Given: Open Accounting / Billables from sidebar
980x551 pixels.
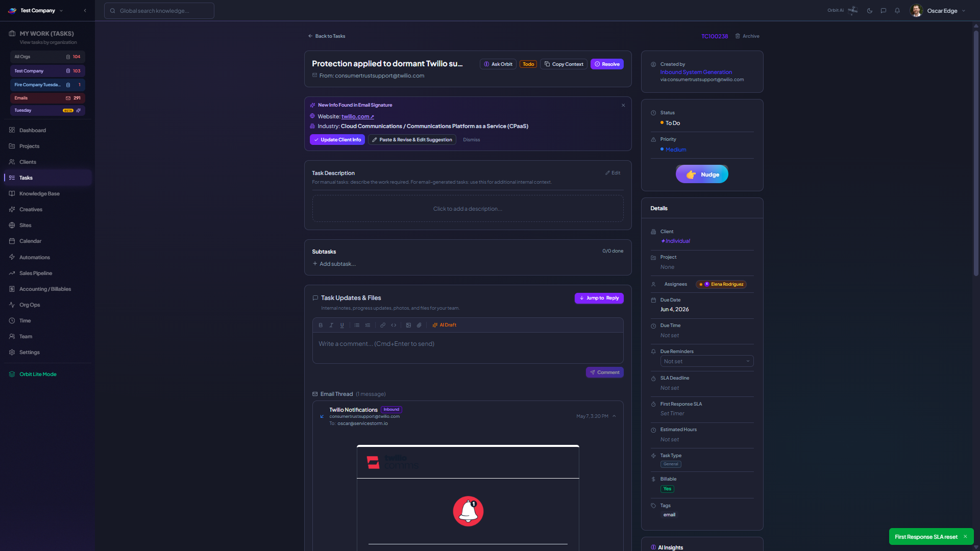Looking at the screenshot, I should 47,289.
